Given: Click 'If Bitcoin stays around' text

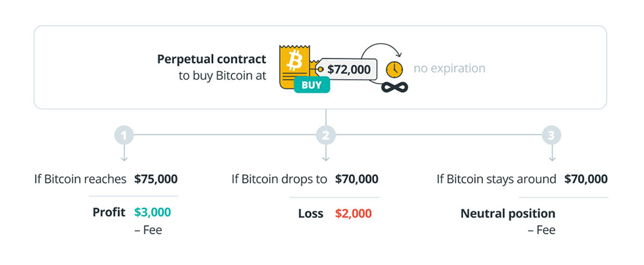Looking at the screenshot, I should [x=495, y=179].
